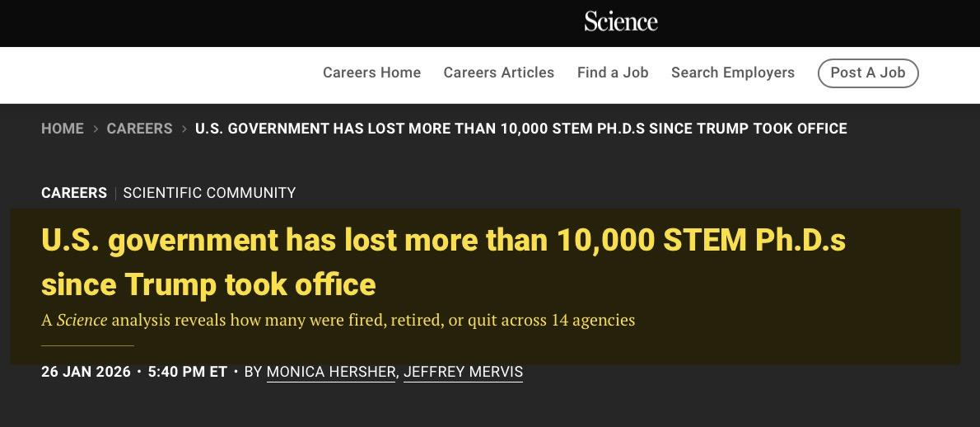Click the chevron between HOME and CAREERS
Image resolution: width=980 pixels, height=427 pixels.
(96, 129)
